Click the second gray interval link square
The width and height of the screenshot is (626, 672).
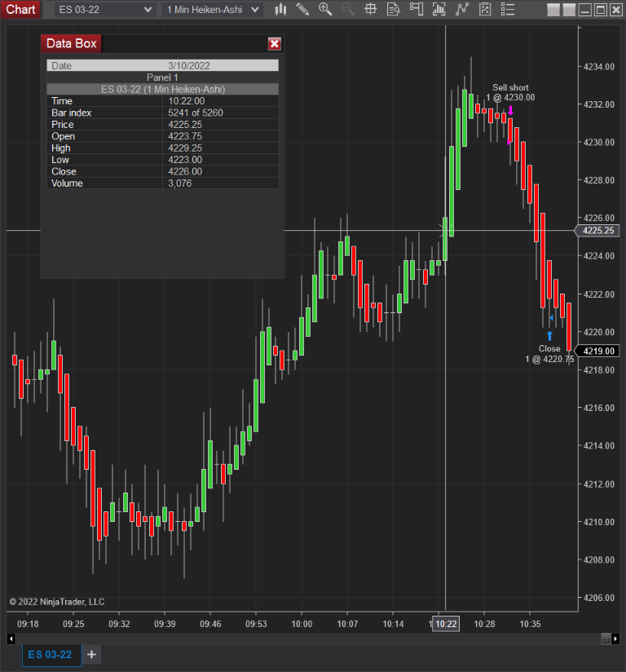(569, 10)
